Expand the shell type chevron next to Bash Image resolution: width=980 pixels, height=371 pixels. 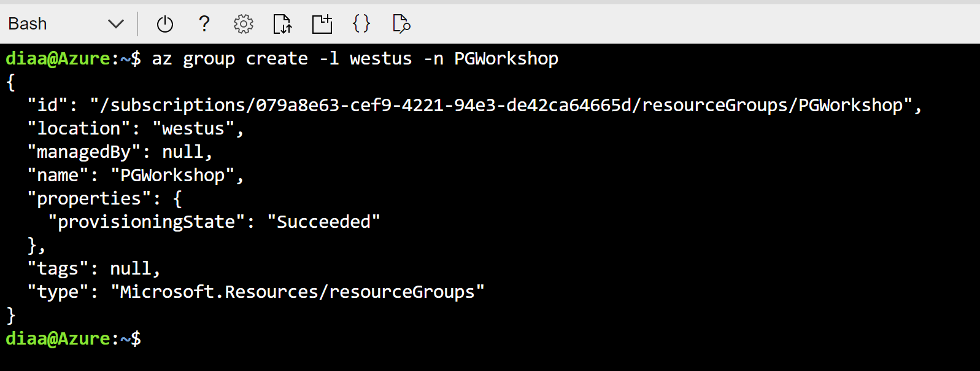(116, 24)
